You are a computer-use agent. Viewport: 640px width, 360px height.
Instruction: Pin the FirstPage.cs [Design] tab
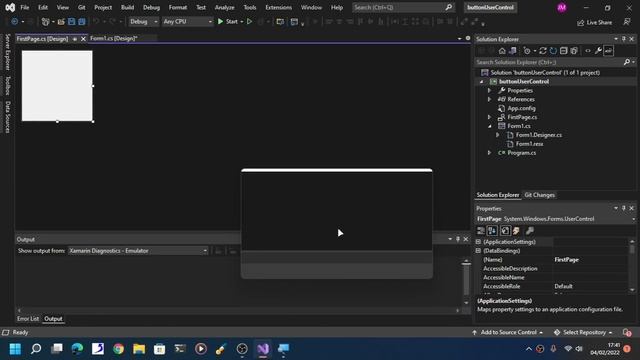tap(75, 39)
